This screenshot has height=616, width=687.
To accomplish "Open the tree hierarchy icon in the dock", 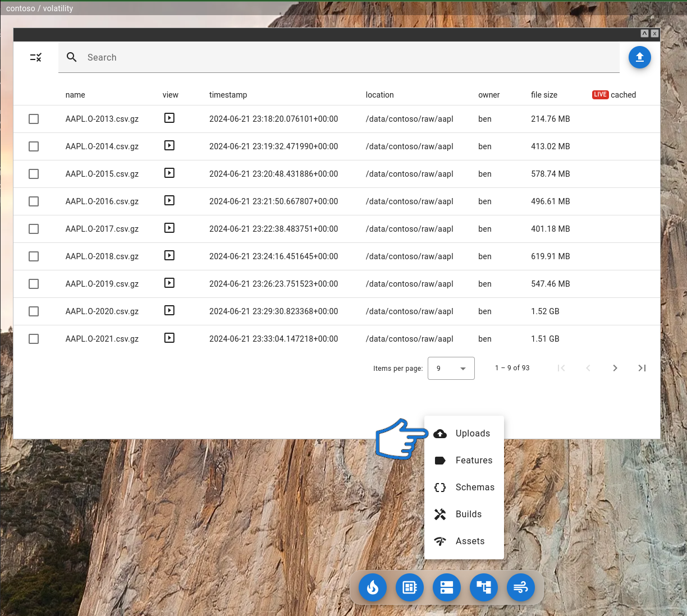I will point(484,587).
